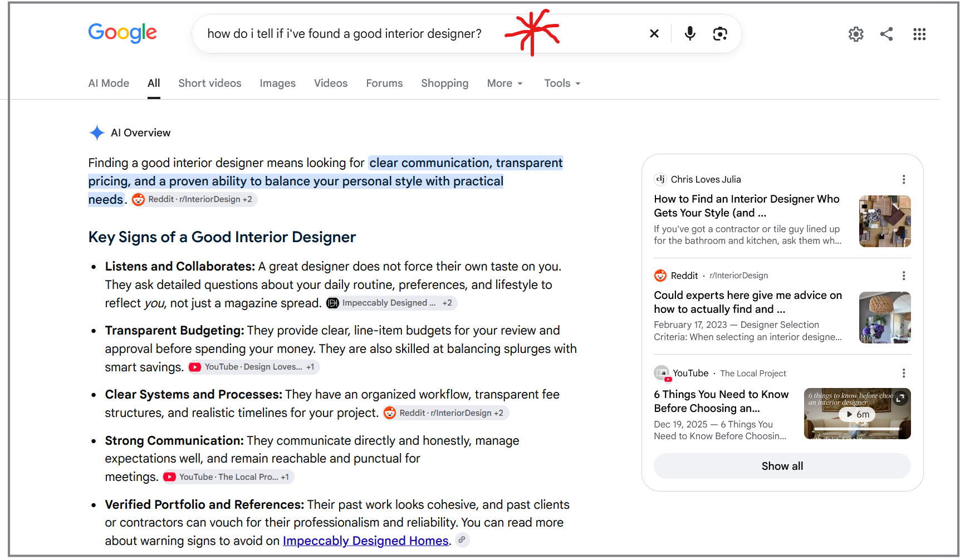Click the 'Strong Communication:' bullet text

click(x=174, y=441)
